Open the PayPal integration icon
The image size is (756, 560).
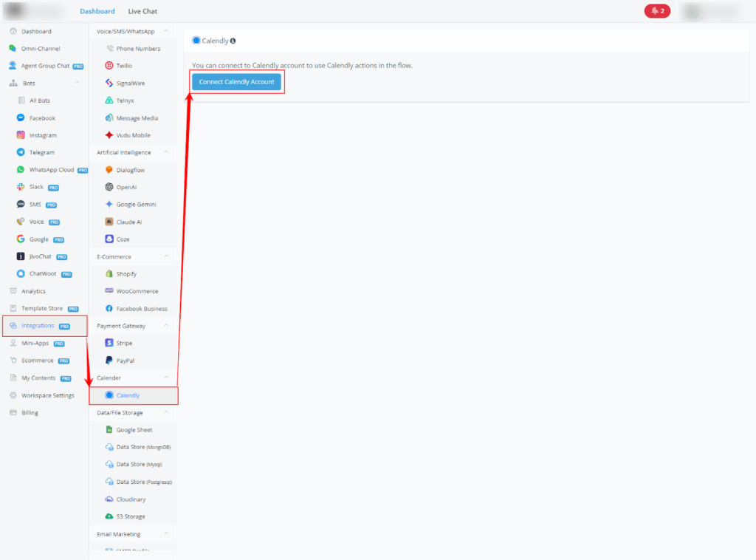109,361
